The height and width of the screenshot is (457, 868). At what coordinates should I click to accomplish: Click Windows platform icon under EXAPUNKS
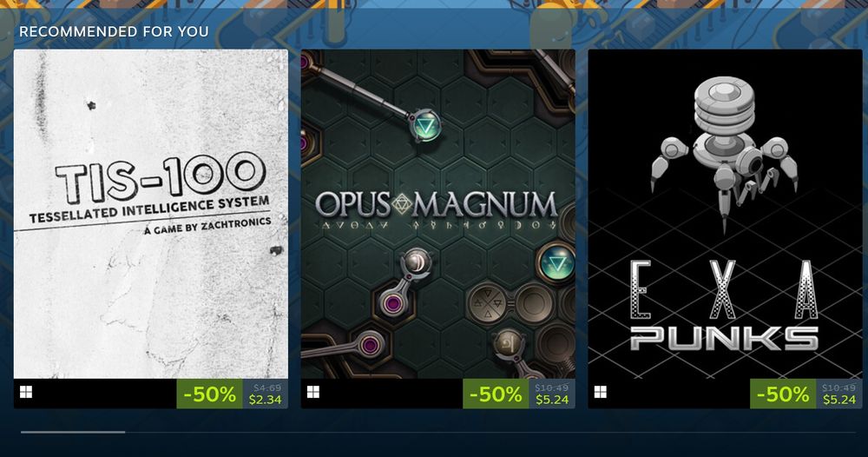tap(601, 393)
